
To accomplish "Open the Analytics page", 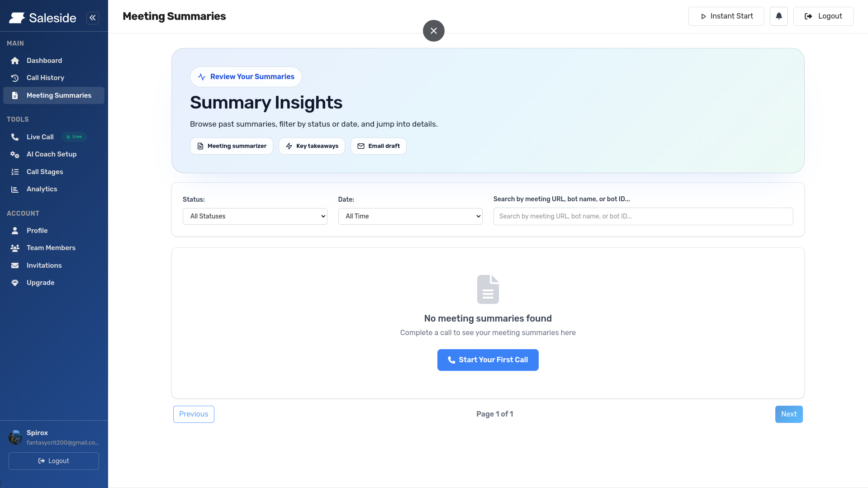I will 42,189.
